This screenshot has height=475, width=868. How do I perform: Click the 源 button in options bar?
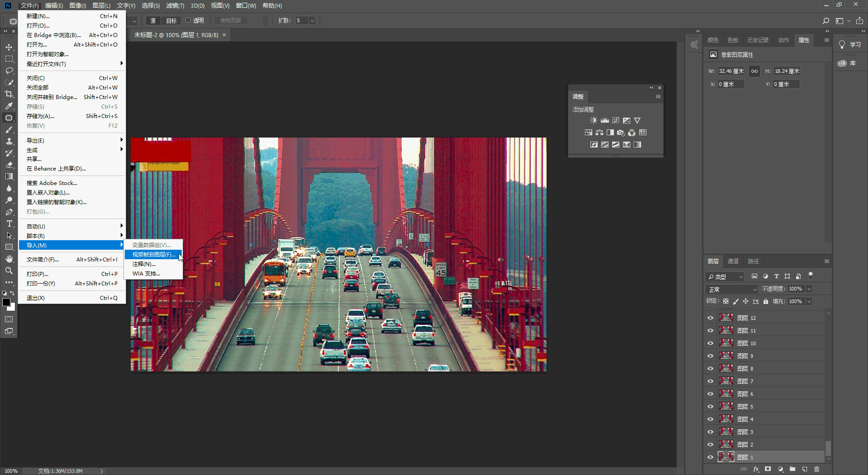pos(153,21)
